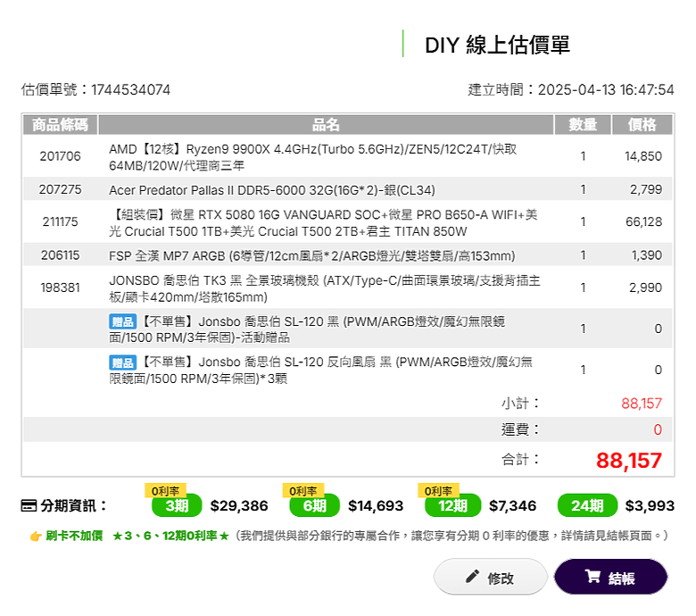Click the 小計 label
The width and height of the screenshot is (696, 616).
520,404
